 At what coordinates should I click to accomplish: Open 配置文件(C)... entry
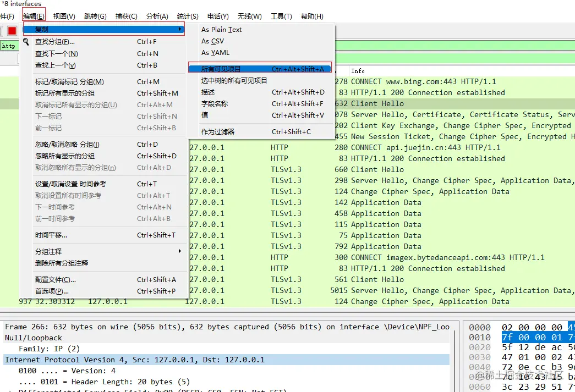tap(103, 280)
